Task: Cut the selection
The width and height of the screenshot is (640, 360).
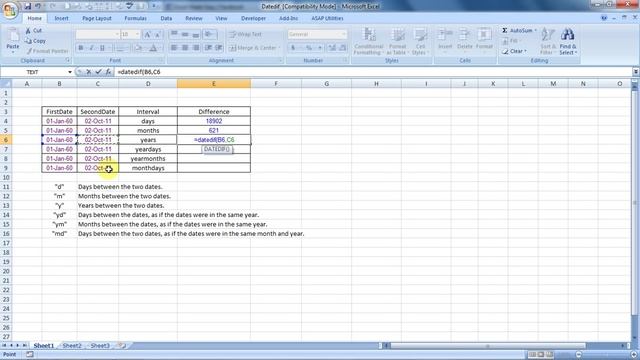Action: click(33, 31)
